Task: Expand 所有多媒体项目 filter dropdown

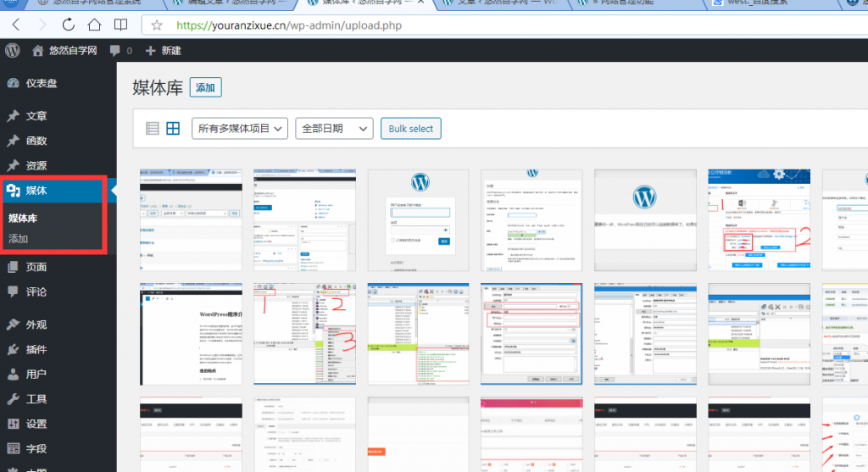Action: click(240, 128)
